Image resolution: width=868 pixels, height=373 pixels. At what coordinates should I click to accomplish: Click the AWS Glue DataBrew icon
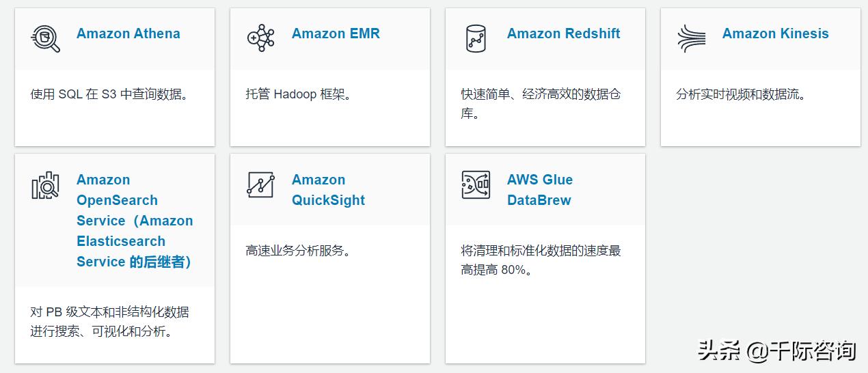(476, 185)
